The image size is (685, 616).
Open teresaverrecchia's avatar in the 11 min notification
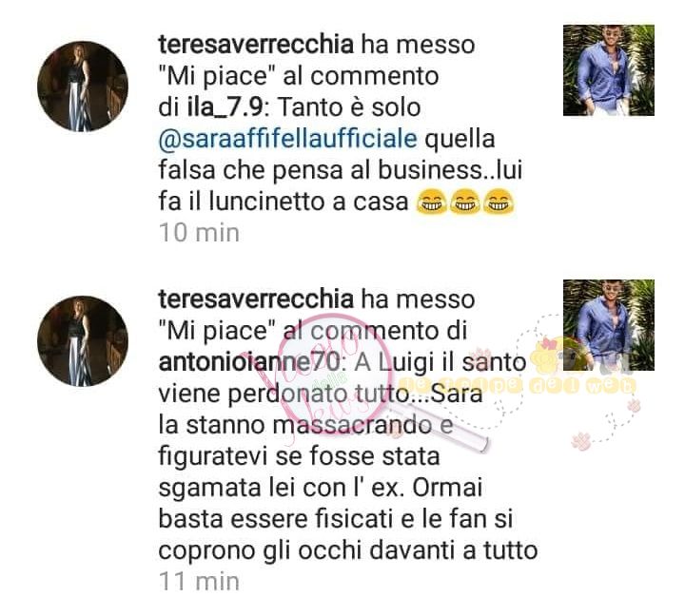coord(83,341)
